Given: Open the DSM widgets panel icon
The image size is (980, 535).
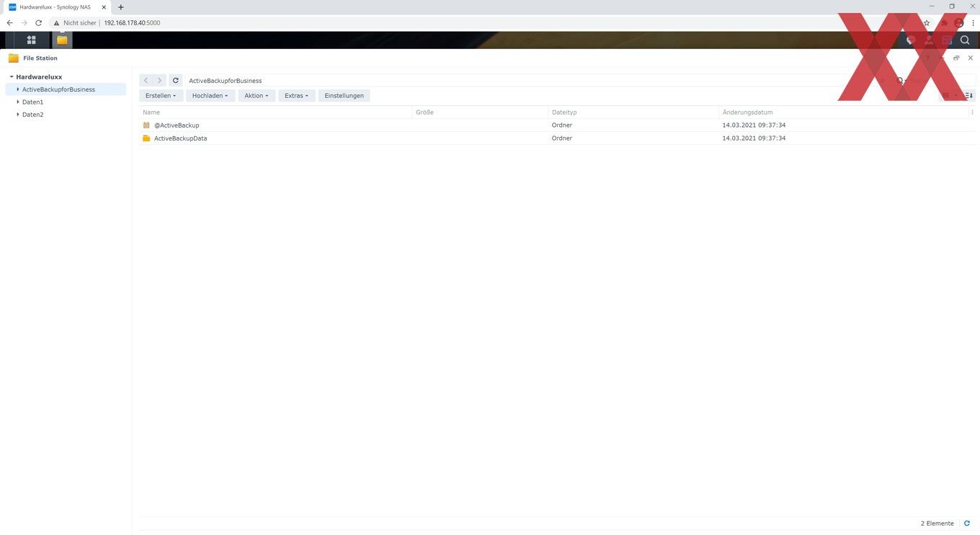Looking at the screenshot, I should point(947,40).
